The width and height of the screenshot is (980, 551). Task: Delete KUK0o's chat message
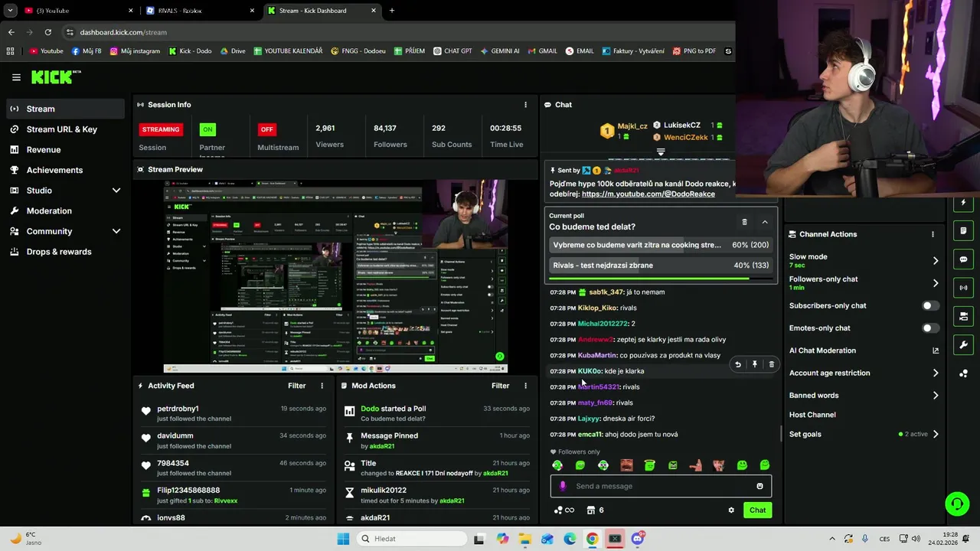coord(771,364)
